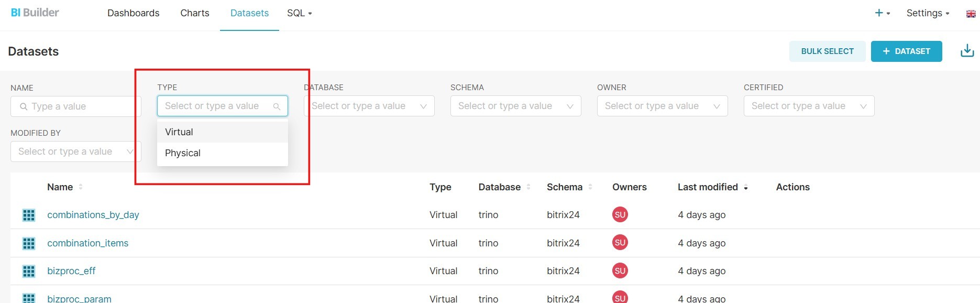Click the plus icon in top bar
Image resolution: width=980 pixels, height=303 pixels.
point(879,13)
